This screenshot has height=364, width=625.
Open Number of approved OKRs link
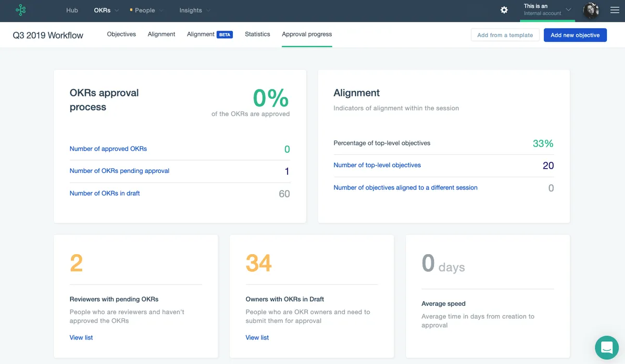(x=108, y=149)
